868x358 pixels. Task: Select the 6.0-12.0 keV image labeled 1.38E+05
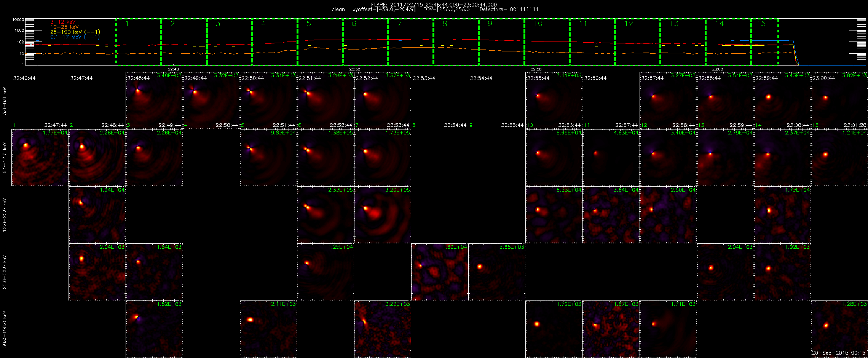coord(325,158)
